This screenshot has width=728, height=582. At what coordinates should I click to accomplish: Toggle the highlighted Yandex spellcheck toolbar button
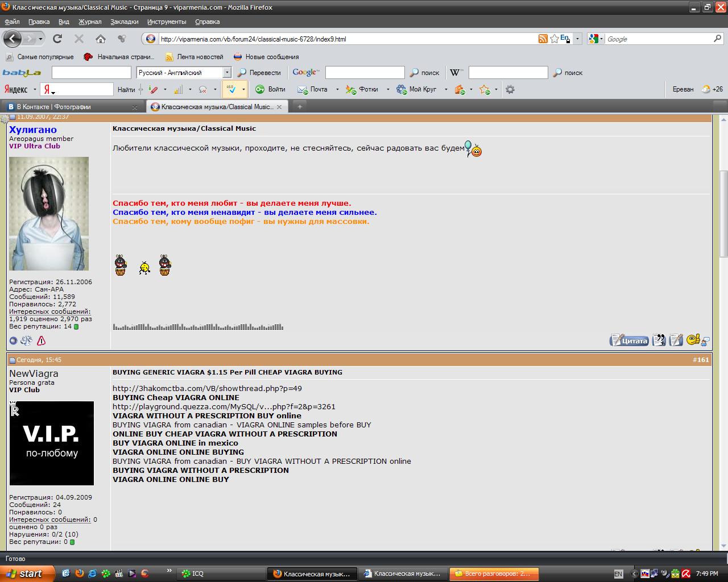pyautogui.click(x=231, y=89)
